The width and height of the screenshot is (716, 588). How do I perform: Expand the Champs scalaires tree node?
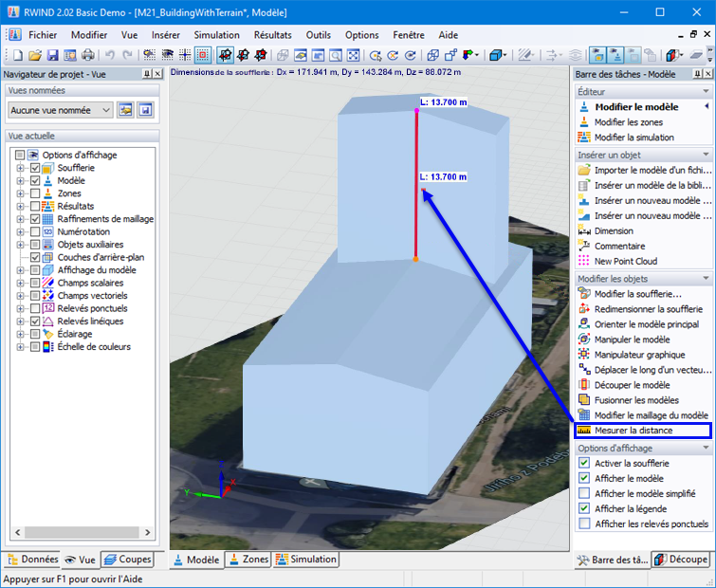click(x=20, y=283)
